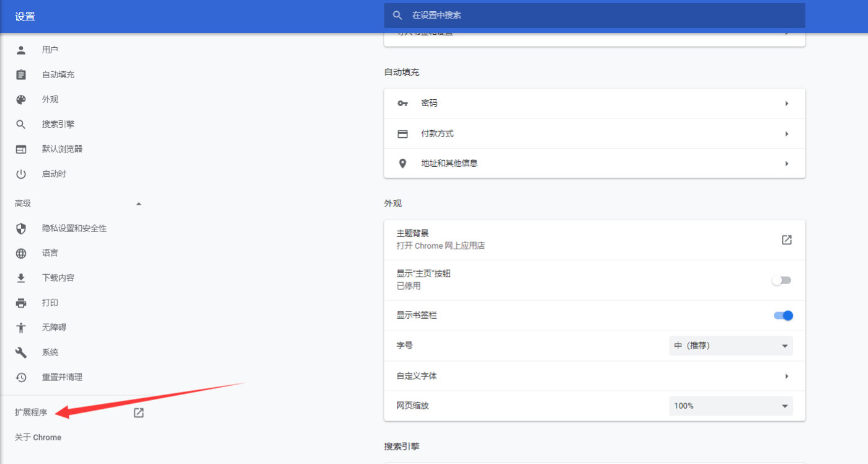868x464 pixels.
Task: Click the magnifier icon beside 搜索引擎
Action: 21,124
